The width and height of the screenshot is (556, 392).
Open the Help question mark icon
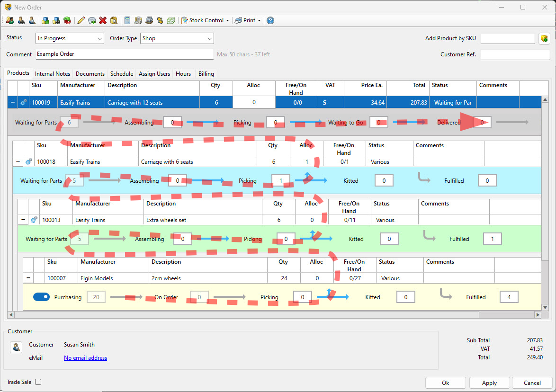pos(270,20)
